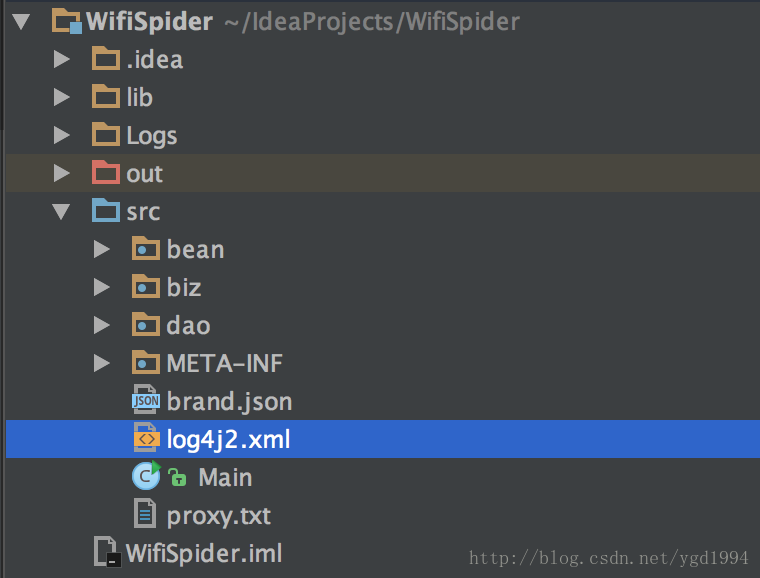The height and width of the screenshot is (578, 760).
Task: Collapse the src folder arrow
Action: [61, 212]
